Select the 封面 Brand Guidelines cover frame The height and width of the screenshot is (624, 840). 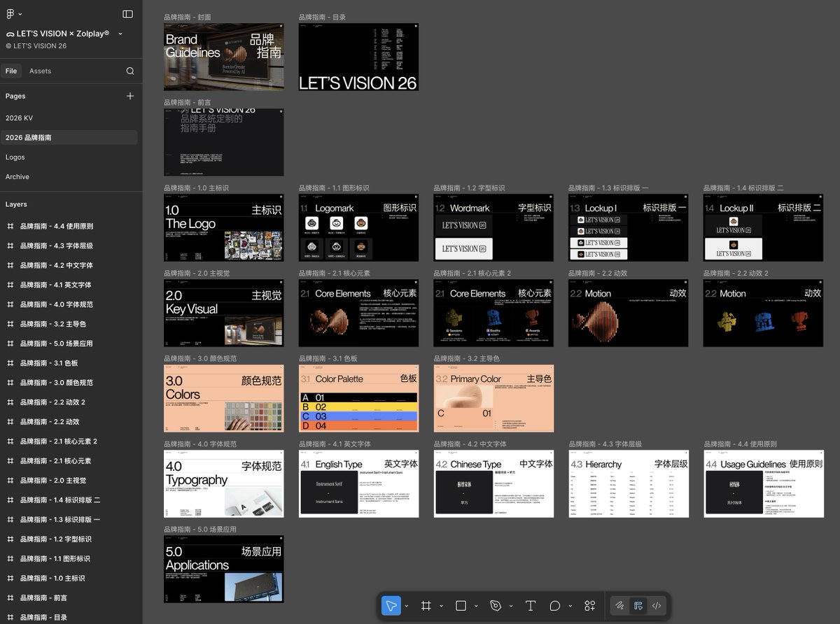pos(224,57)
